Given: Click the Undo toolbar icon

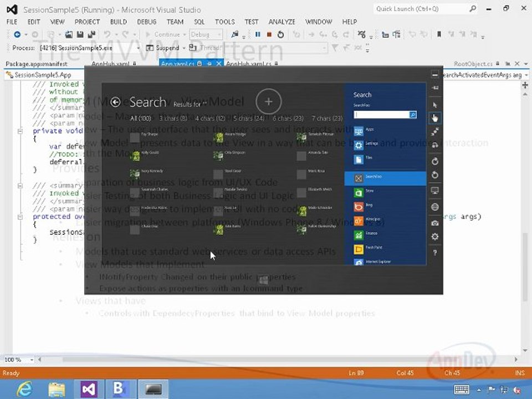Looking at the screenshot, I should [107, 34].
